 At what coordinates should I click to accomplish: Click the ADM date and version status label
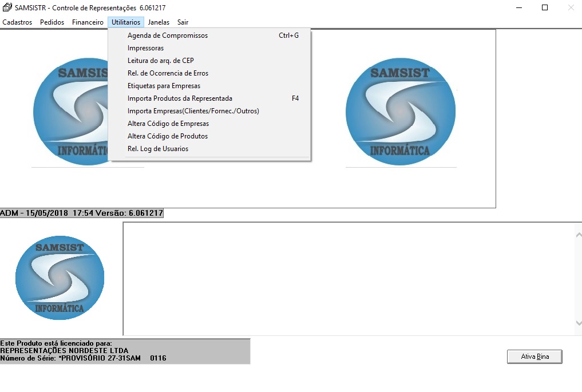click(x=82, y=213)
